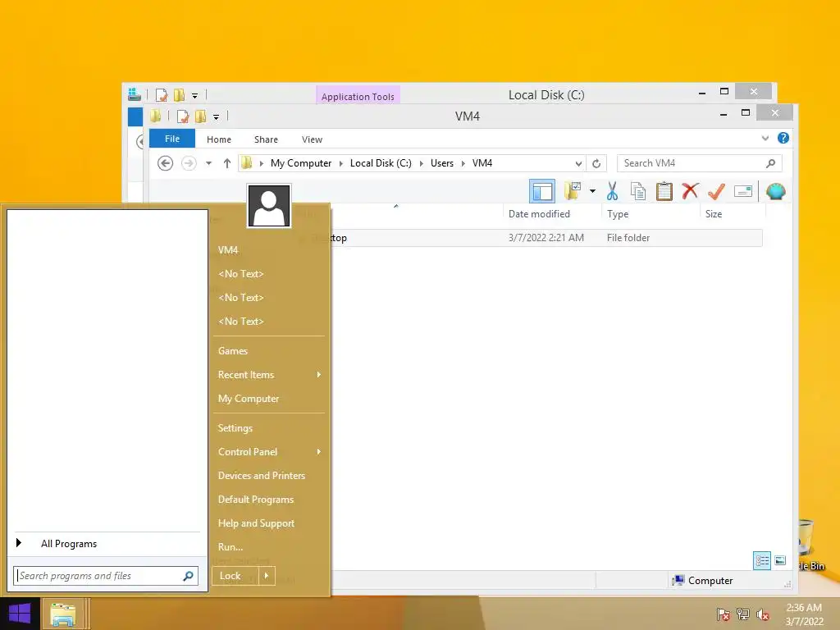
Task: Click the Properties quick access icon in Local Disk window
Action: tap(162, 95)
